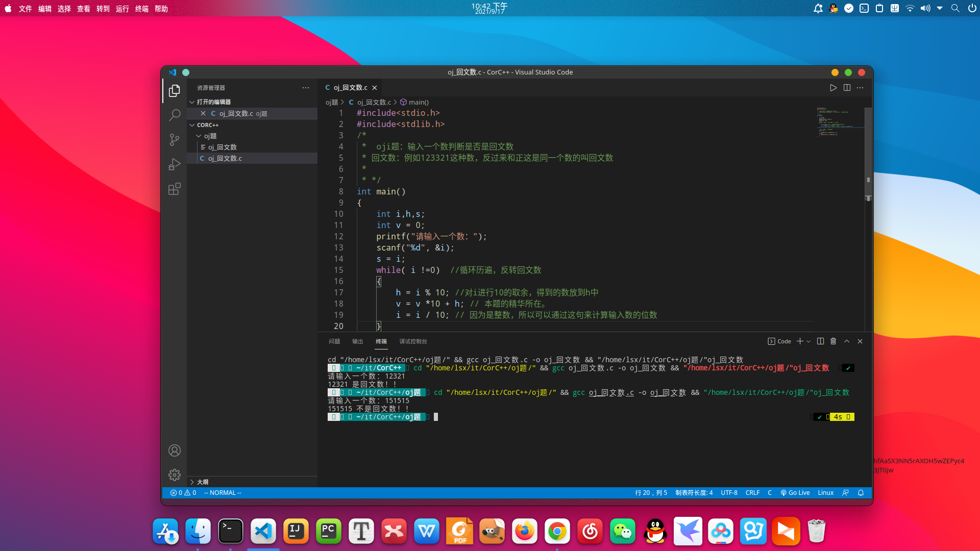Open the feedback icon in status bar
This screenshot has width=980, height=551.
845,493
